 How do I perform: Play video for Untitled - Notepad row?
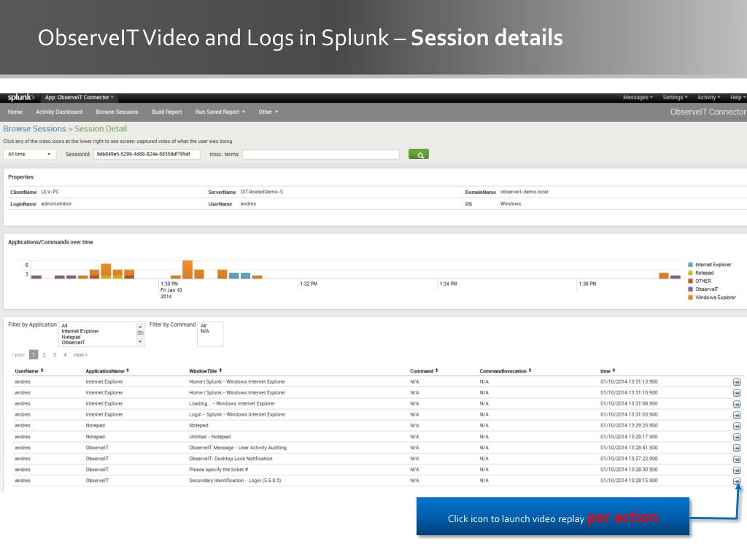click(737, 437)
